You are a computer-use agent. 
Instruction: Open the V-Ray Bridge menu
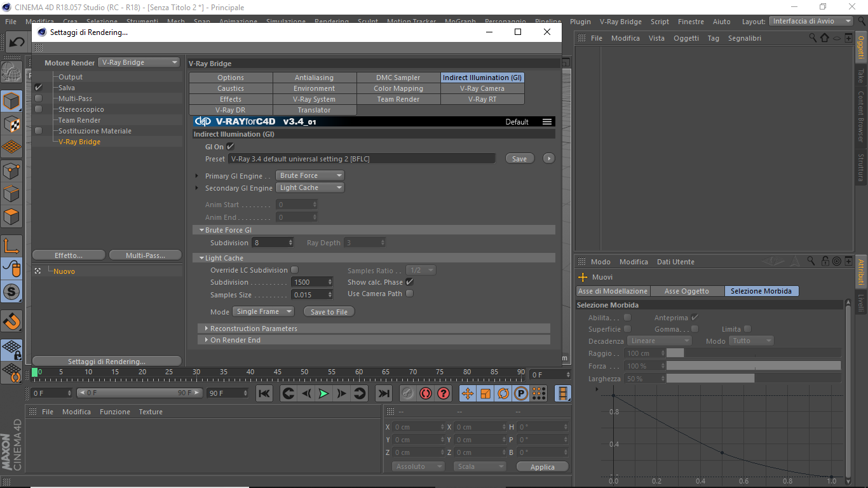tap(621, 22)
